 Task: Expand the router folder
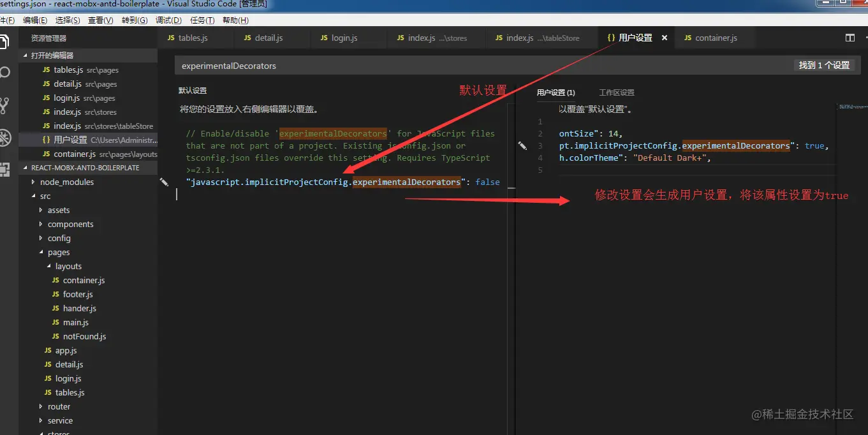click(88, 407)
